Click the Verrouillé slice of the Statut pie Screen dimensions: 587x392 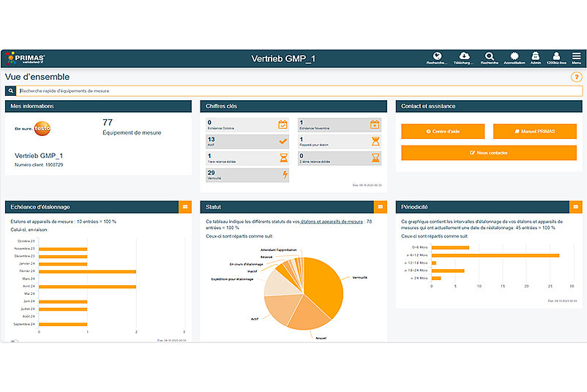coord(324,284)
